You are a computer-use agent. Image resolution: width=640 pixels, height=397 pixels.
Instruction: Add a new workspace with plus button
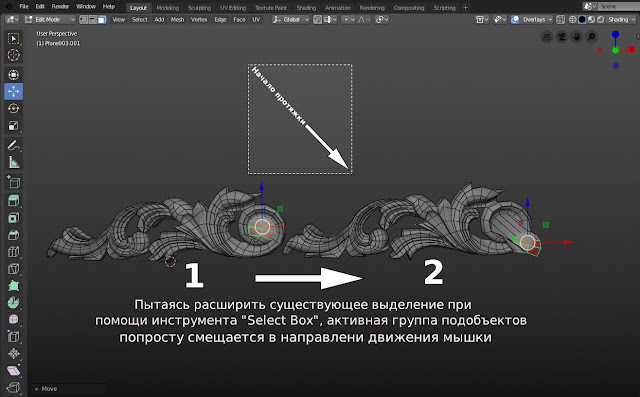pyautogui.click(x=465, y=7)
